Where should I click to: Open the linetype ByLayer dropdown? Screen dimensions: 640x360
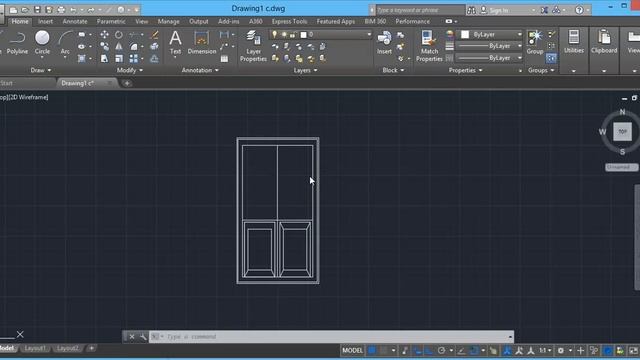pos(489,58)
